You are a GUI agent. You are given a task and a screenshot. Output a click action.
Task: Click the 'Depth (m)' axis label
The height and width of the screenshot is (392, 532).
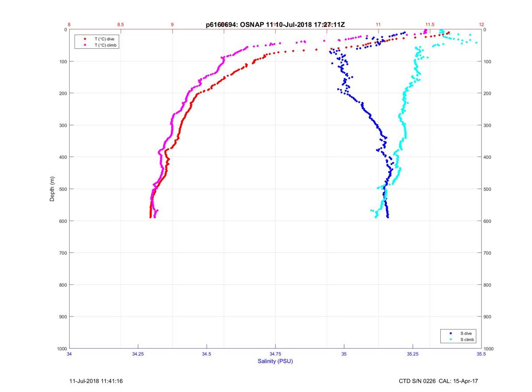(x=52, y=189)
